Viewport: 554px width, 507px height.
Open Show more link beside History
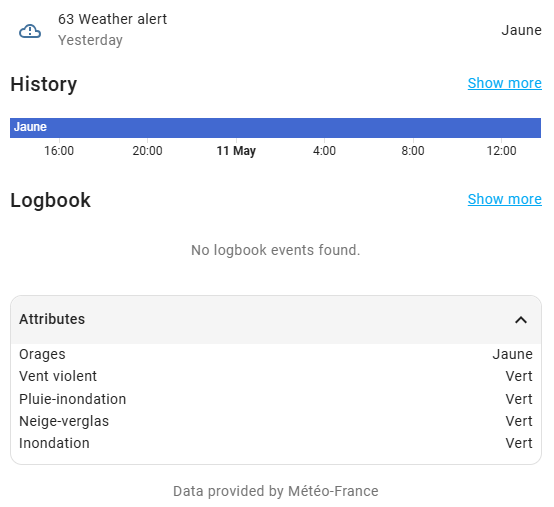(x=505, y=83)
